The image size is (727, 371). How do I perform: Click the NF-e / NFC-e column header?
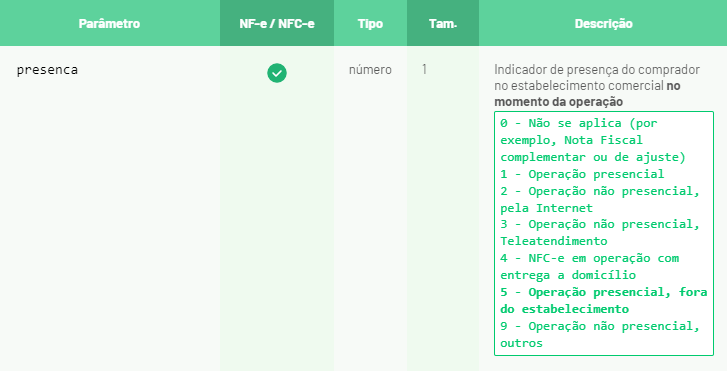point(277,24)
